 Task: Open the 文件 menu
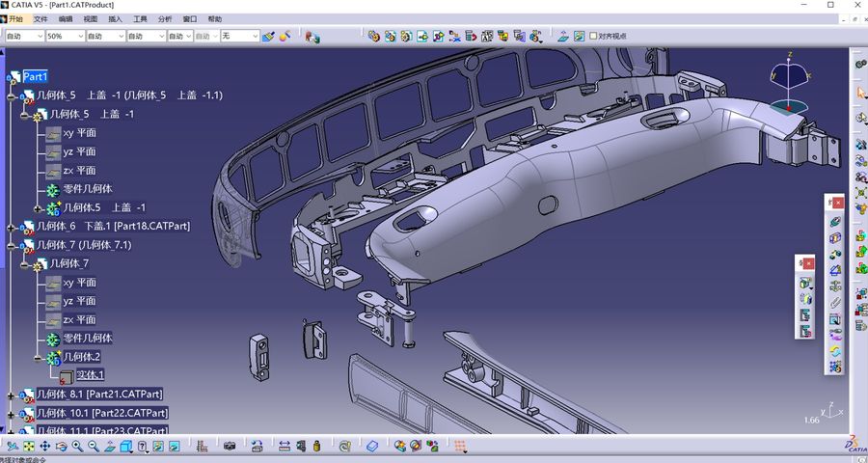click(x=41, y=19)
